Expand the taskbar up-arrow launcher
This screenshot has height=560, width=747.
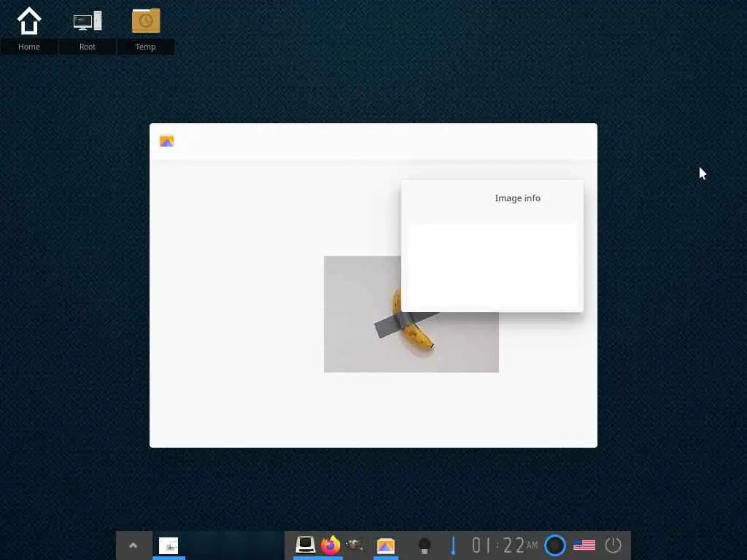click(x=133, y=545)
